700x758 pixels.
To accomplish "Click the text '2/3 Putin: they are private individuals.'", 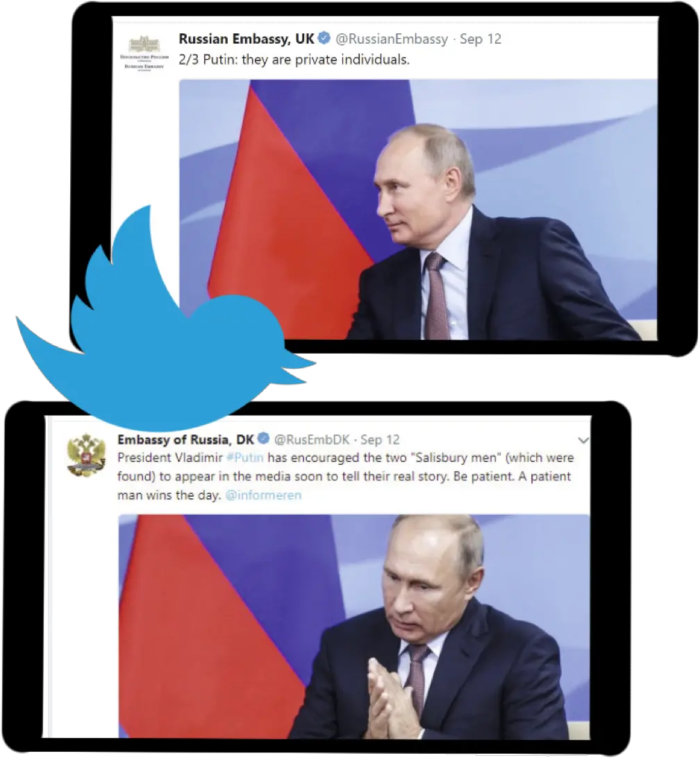I will point(294,60).
